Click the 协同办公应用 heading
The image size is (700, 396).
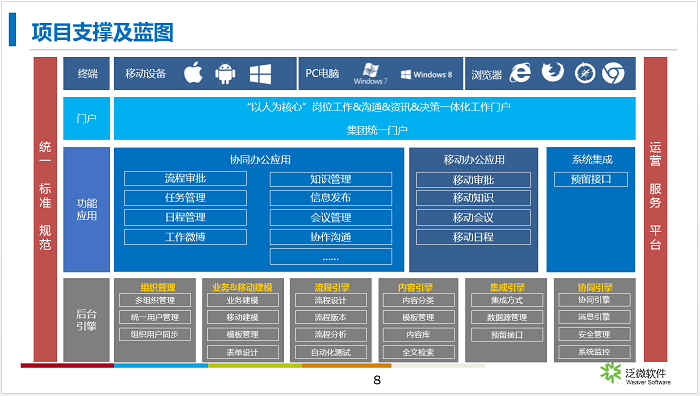tap(260, 159)
